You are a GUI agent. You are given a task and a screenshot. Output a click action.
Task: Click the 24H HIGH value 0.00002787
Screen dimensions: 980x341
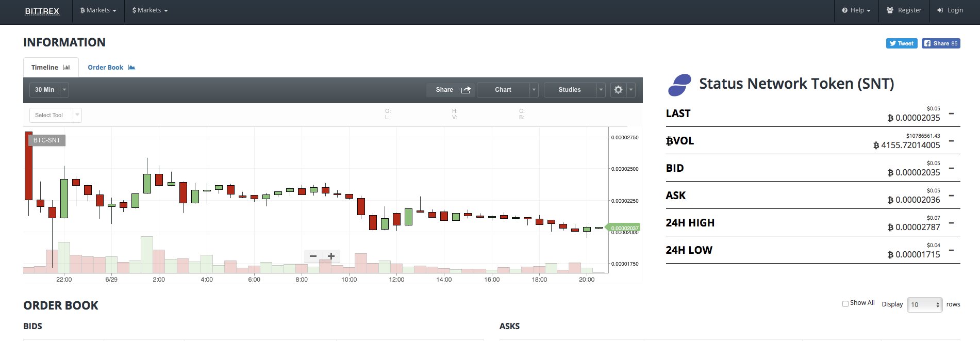(x=914, y=227)
